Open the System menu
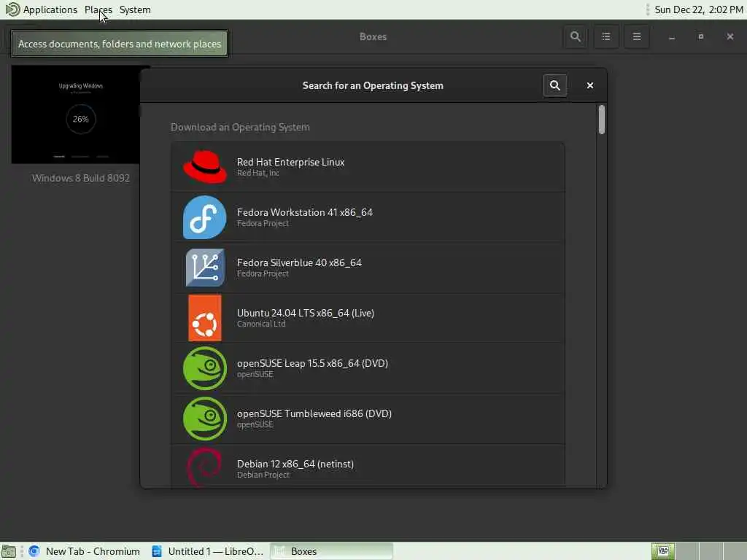747x560 pixels. (x=135, y=9)
